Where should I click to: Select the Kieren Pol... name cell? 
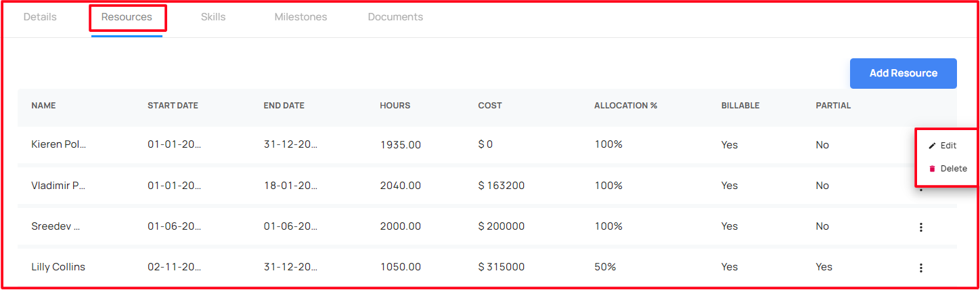tap(59, 145)
